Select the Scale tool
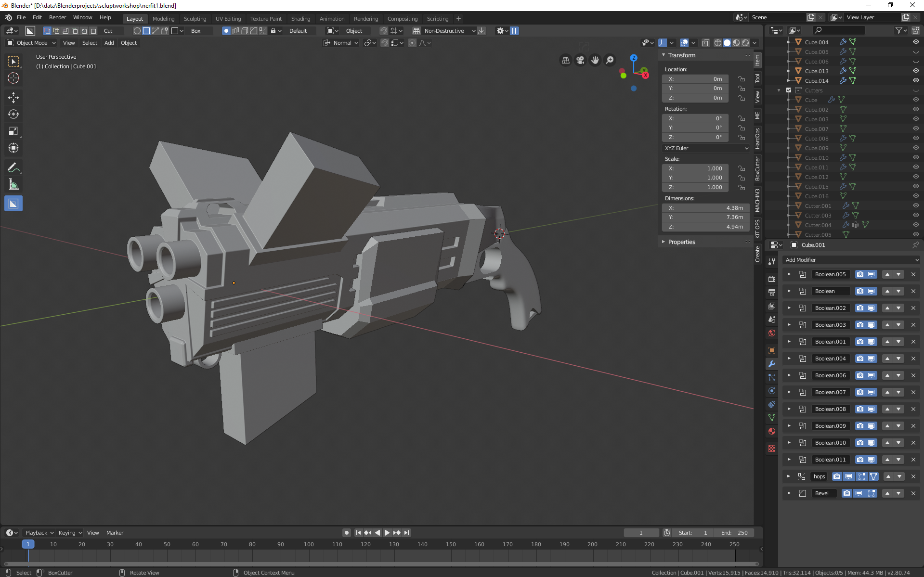 tap(13, 131)
